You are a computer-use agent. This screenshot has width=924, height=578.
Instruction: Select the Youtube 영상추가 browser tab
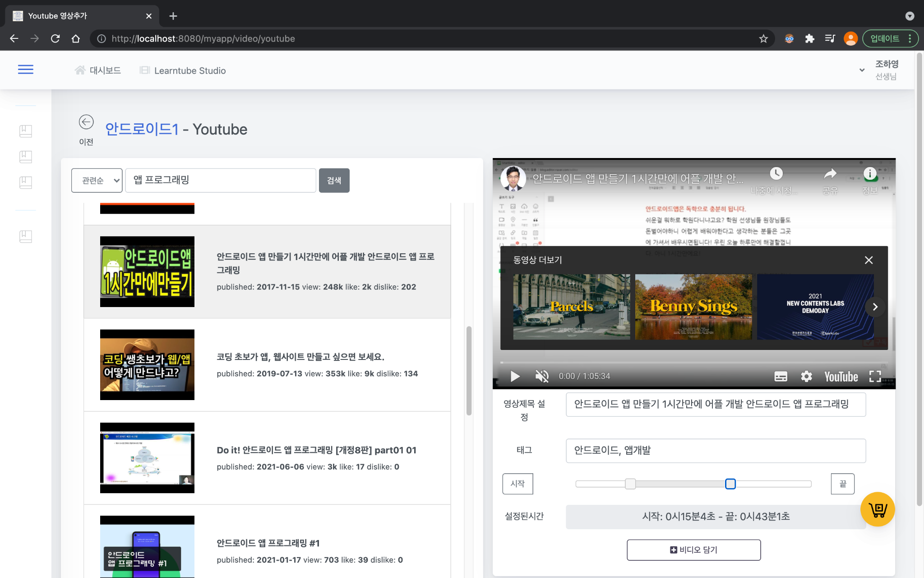pos(82,16)
